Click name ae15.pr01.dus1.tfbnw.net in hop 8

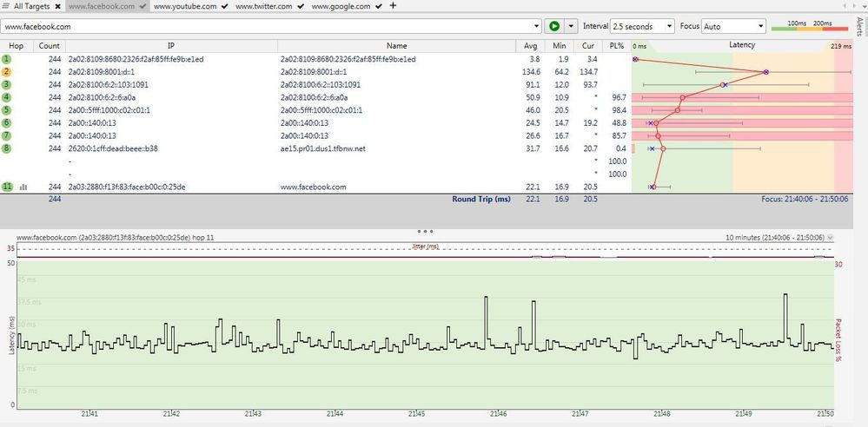coord(322,148)
